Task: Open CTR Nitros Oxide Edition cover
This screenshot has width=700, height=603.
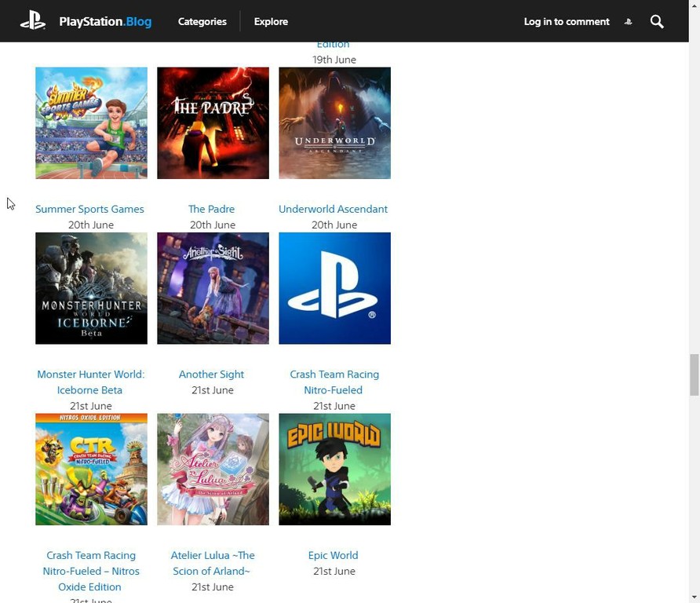Action: click(91, 469)
